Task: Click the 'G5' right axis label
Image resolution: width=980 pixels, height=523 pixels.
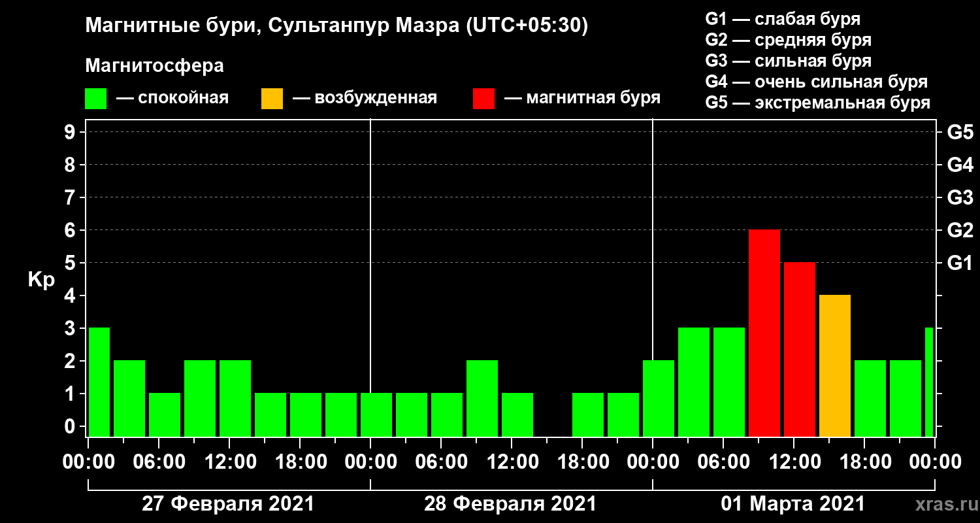Action: coord(960,133)
